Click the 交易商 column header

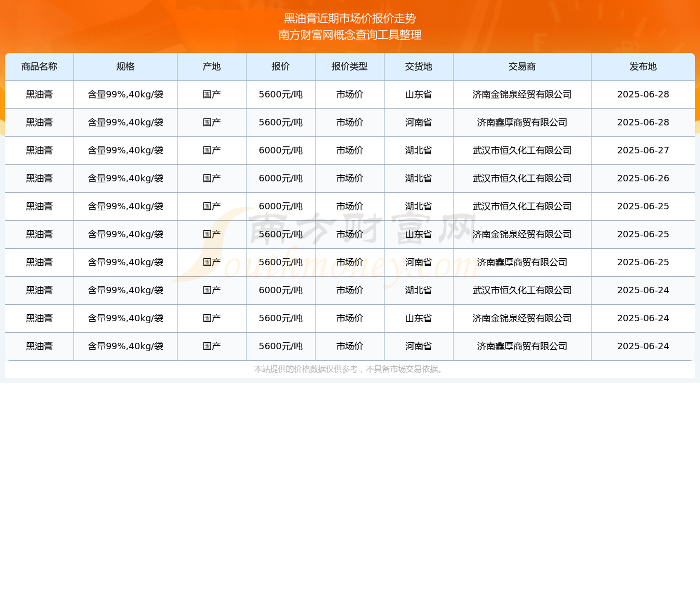pos(522,66)
